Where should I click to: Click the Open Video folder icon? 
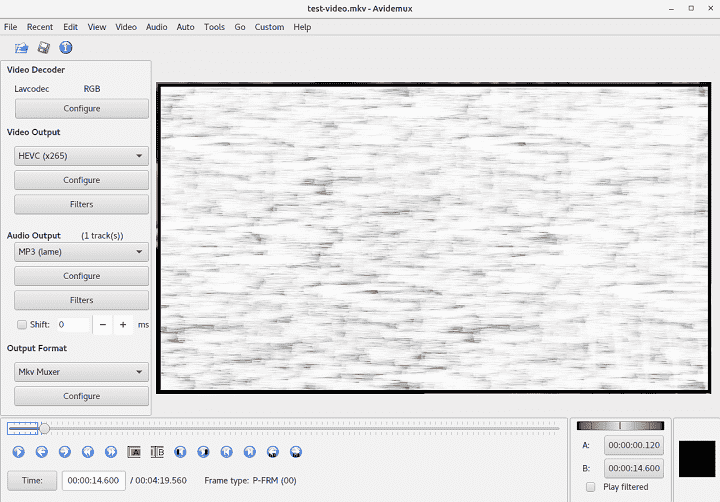pos(21,48)
